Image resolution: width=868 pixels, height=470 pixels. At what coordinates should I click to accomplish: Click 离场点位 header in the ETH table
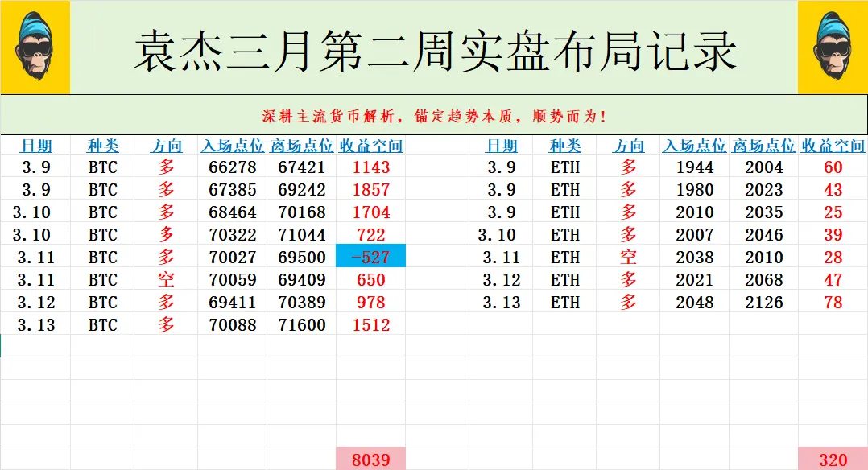point(764,146)
